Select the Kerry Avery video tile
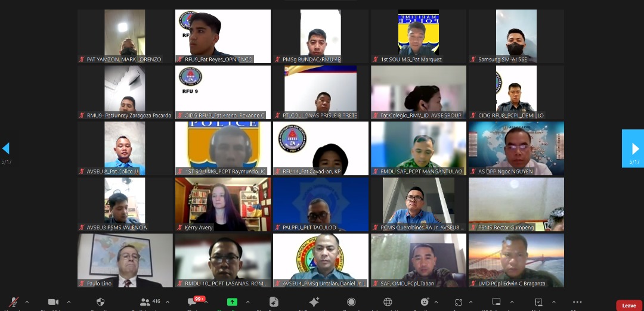The height and width of the screenshot is (311, 644). click(x=223, y=204)
